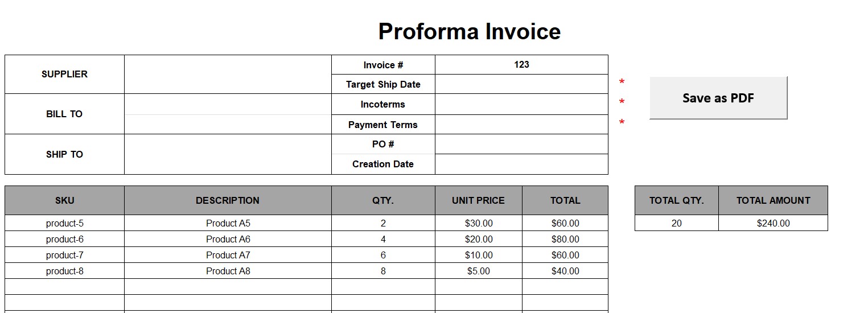Select the Product A6 description cell

228,239
